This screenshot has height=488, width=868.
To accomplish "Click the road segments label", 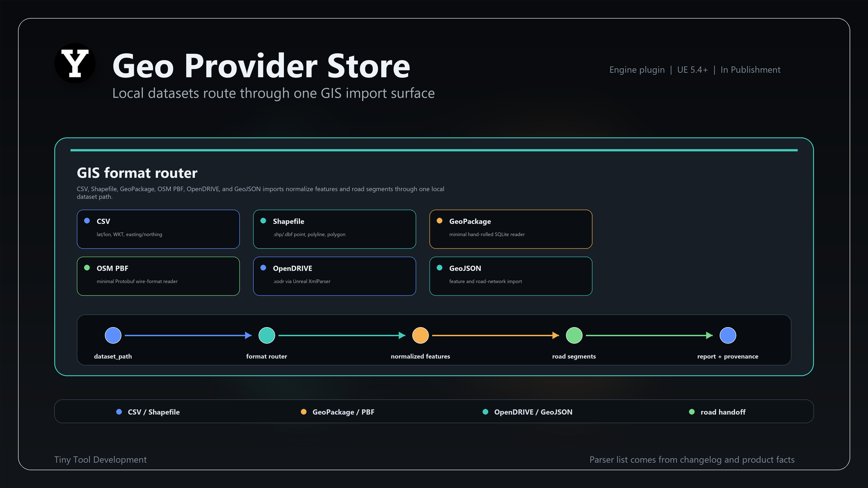I will [574, 357].
